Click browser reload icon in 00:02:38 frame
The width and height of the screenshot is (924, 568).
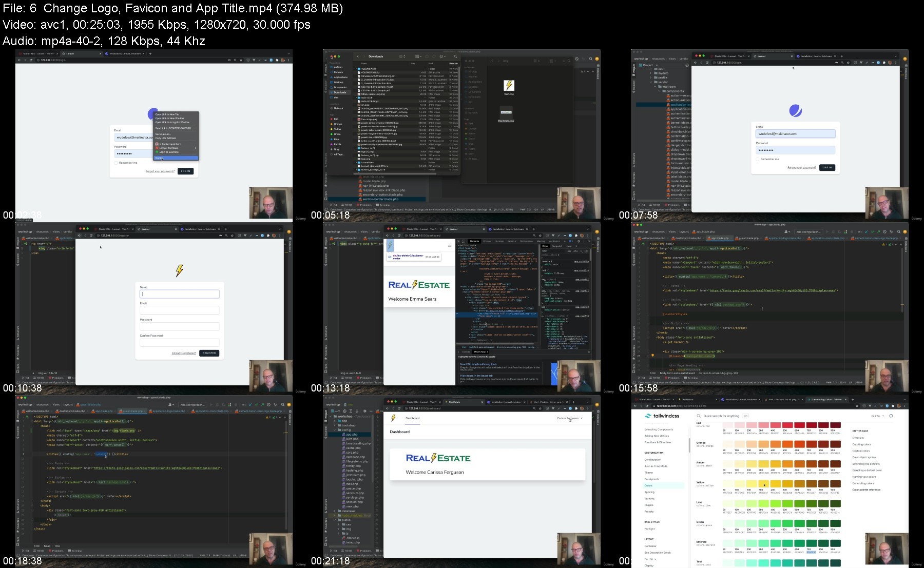[31, 60]
